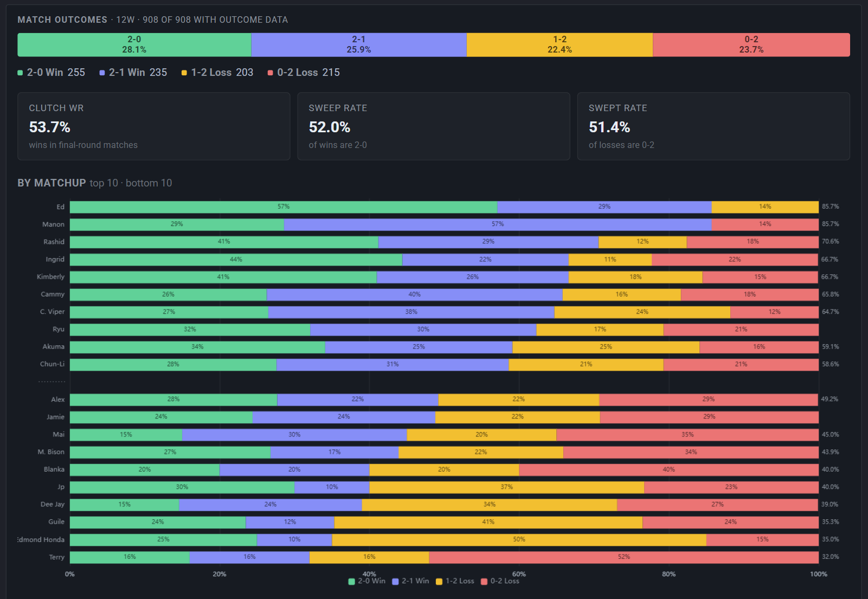Open the Swept Rate 51.4% card
This screenshot has width=868, height=599.
coord(713,126)
